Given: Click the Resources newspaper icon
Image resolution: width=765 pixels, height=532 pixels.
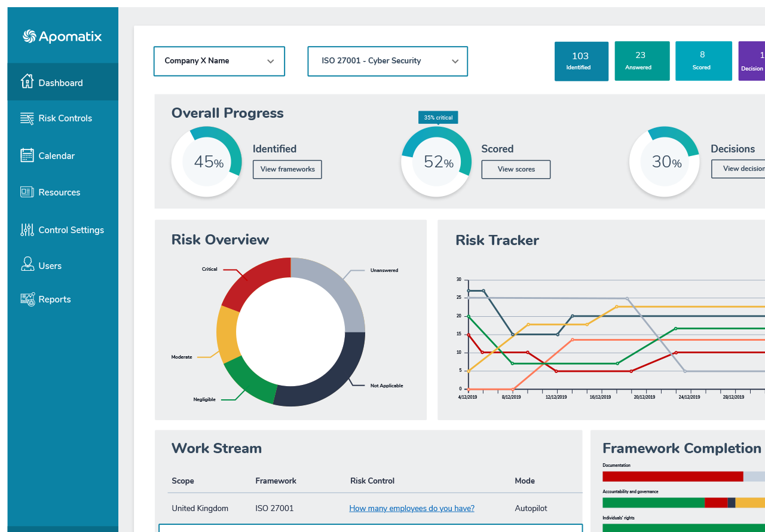Looking at the screenshot, I should tap(27, 192).
